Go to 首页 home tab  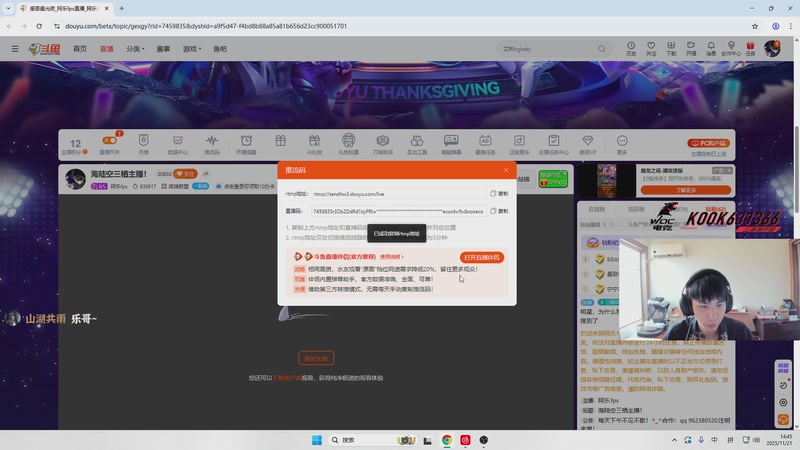pos(80,49)
